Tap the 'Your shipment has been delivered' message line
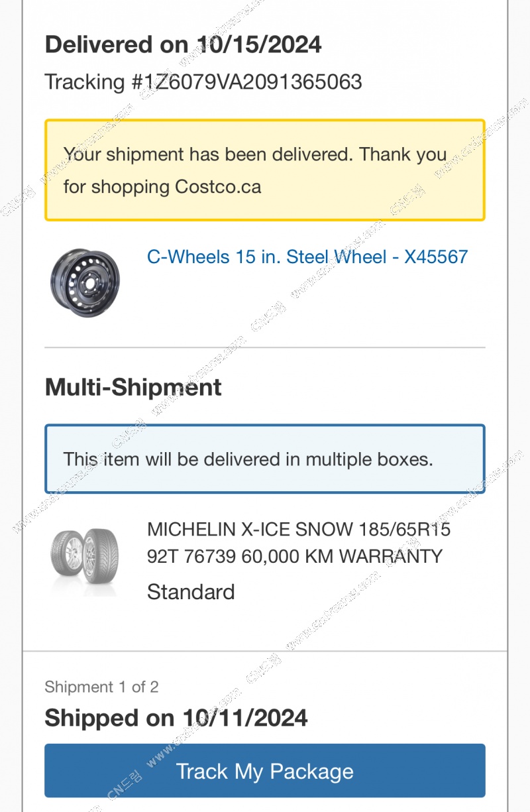This screenshot has height=812, width=530. [255, 155]
